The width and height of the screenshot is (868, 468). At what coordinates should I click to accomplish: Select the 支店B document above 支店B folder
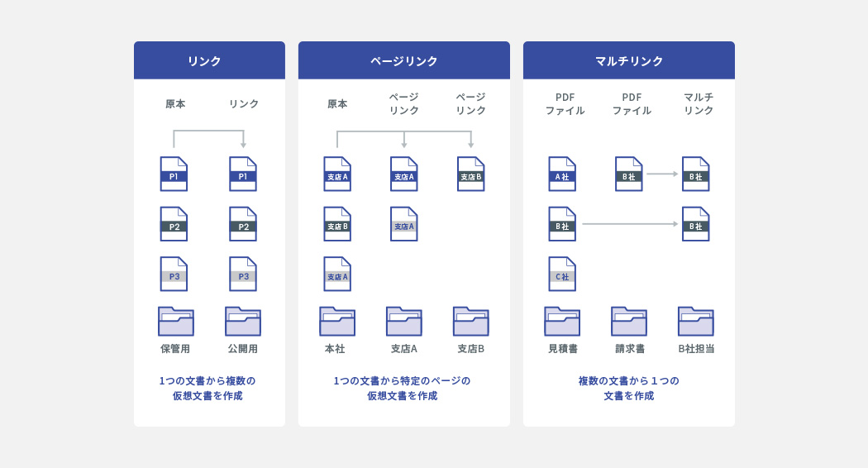point(470,174)
